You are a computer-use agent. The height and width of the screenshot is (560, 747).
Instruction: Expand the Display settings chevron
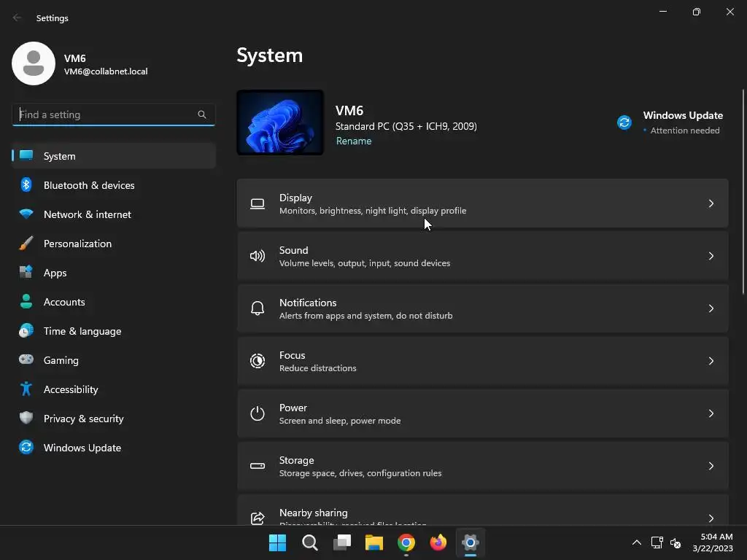pyautogui.click(x=711, y=204)
